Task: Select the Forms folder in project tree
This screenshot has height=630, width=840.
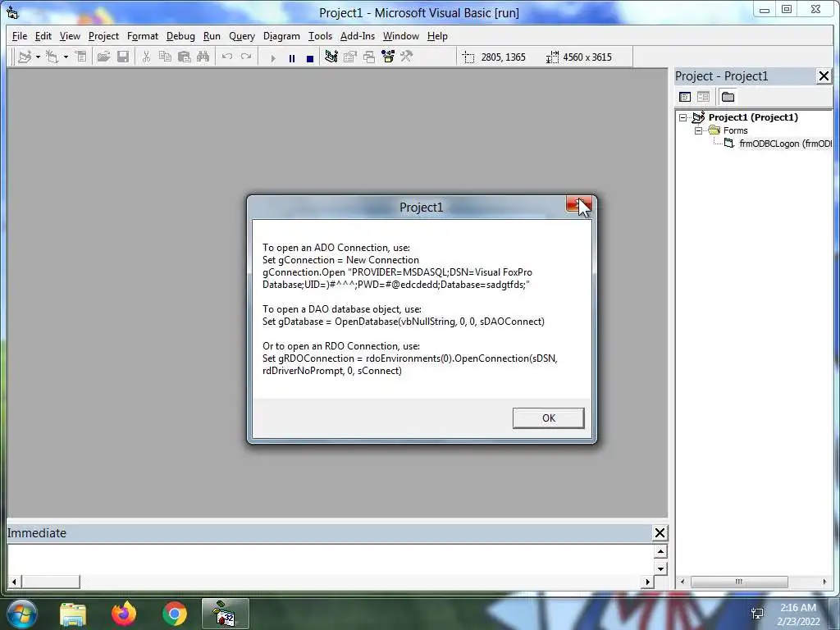Action: [736, 130]
